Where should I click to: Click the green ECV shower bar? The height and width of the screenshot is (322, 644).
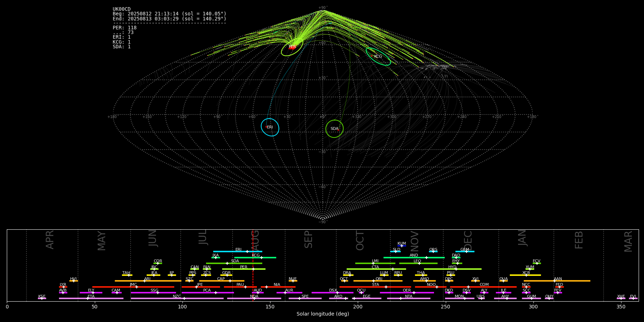pyautogui.click(x=537, y=263)
